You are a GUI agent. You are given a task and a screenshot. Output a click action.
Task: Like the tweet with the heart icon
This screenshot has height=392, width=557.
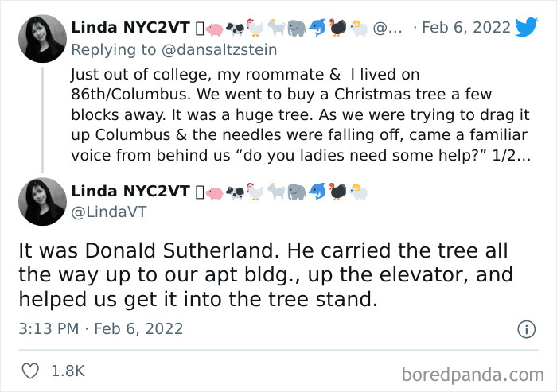click(32, 371)
